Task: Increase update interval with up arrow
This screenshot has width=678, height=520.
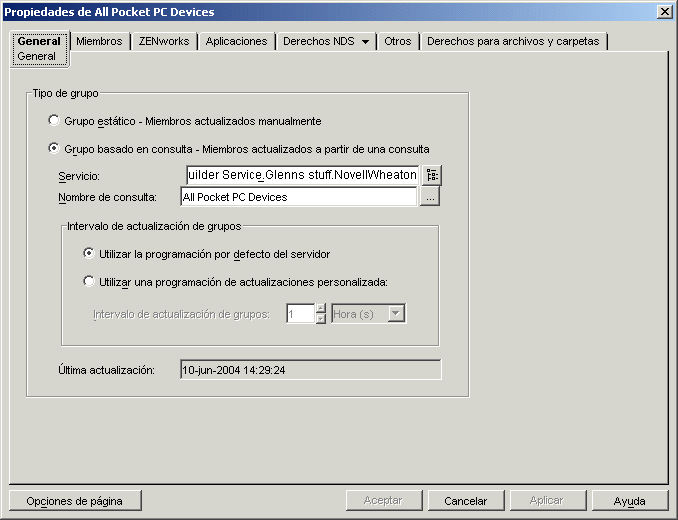Action: pos(320,308)
